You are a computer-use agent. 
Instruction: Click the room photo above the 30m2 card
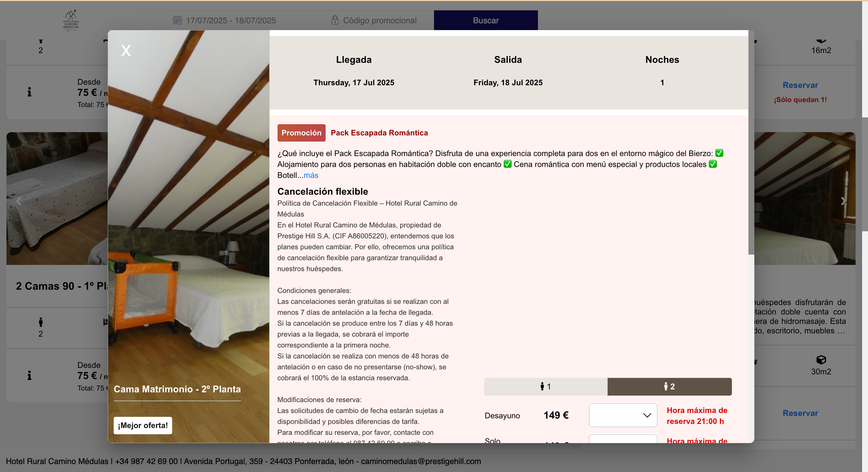805,198
